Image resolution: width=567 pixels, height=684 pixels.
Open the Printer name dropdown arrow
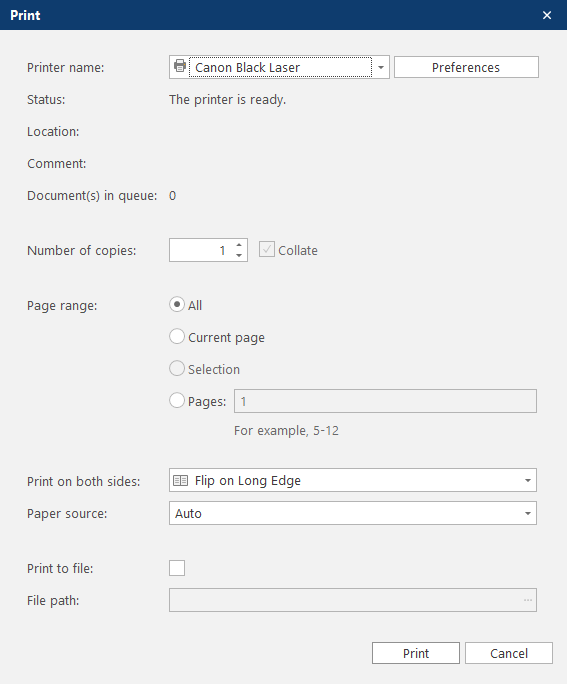(x=381, y=67)
